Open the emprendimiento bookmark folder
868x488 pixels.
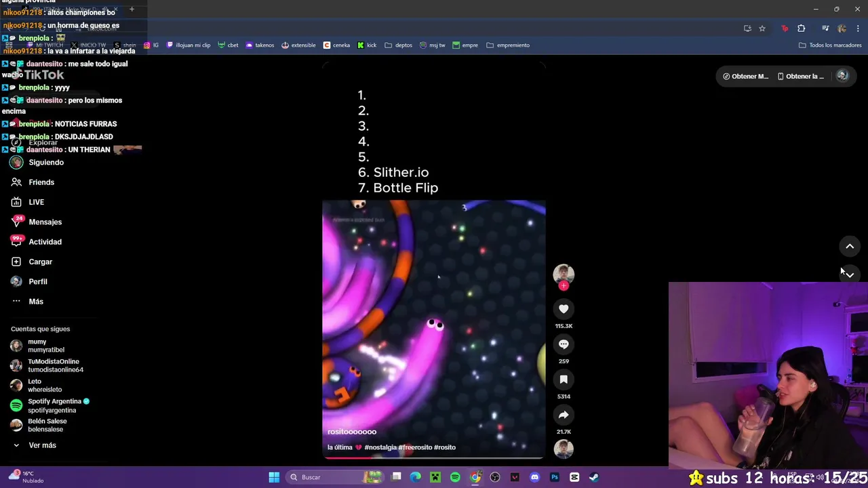click(x=508, y=45)
